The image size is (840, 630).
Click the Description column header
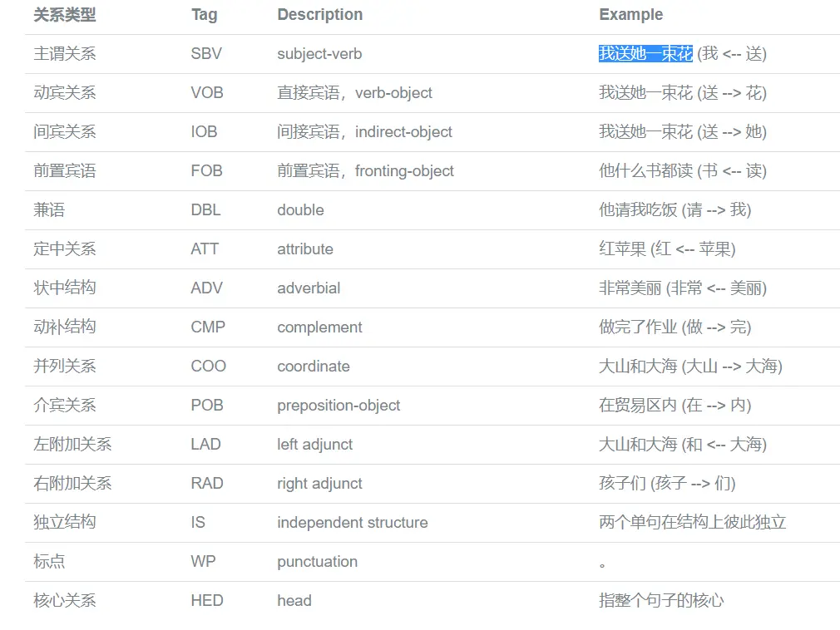(x=320, y=14)
